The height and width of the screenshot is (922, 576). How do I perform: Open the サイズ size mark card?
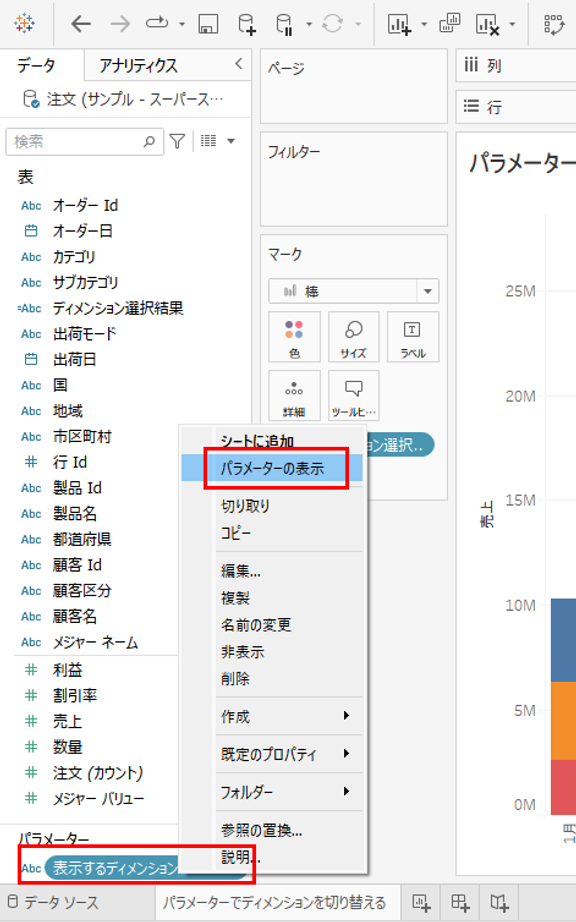[x=353, y=337]
